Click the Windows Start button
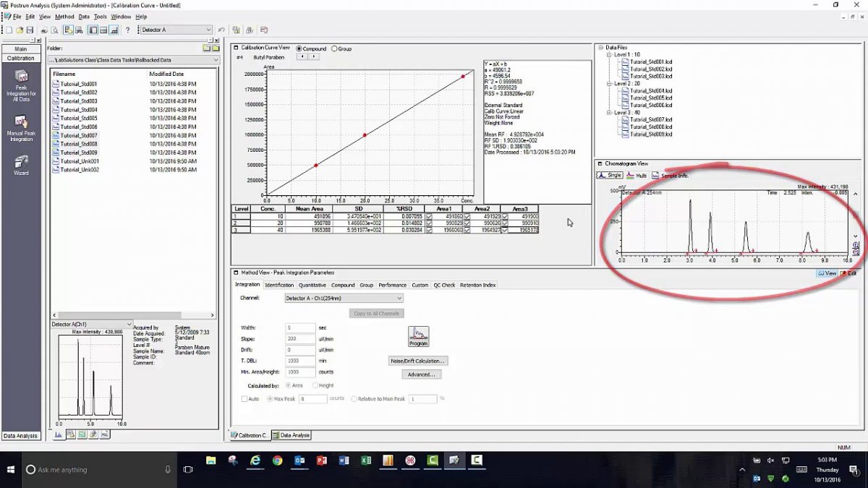Image resolution: width=868 pixels, height=488 pixels. point(12,469)
